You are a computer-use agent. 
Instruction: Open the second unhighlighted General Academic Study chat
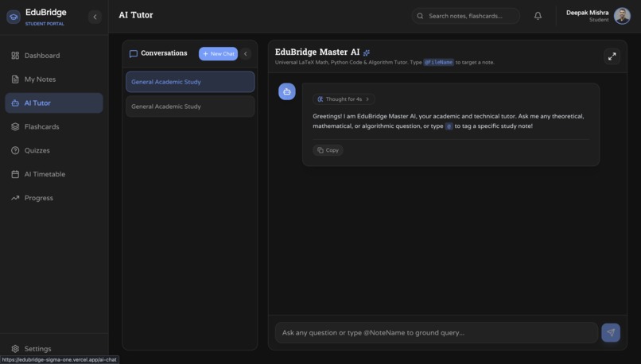(x=190, y=106)
